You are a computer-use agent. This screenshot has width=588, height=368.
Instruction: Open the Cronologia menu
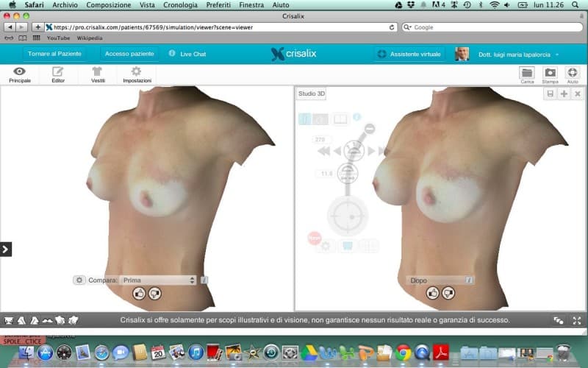[x=180, y=4]
